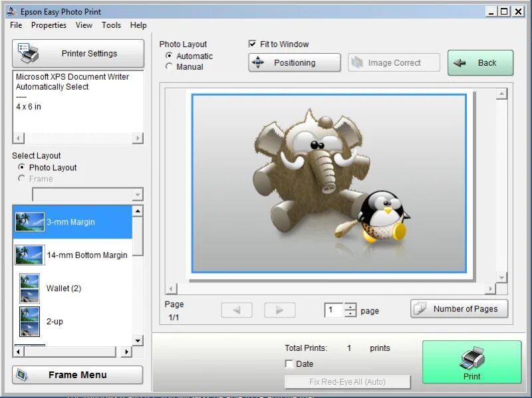This screenshot has height=398, width=532.
Task: Click the Number of Pages button
Action: [x=459, y=308]
